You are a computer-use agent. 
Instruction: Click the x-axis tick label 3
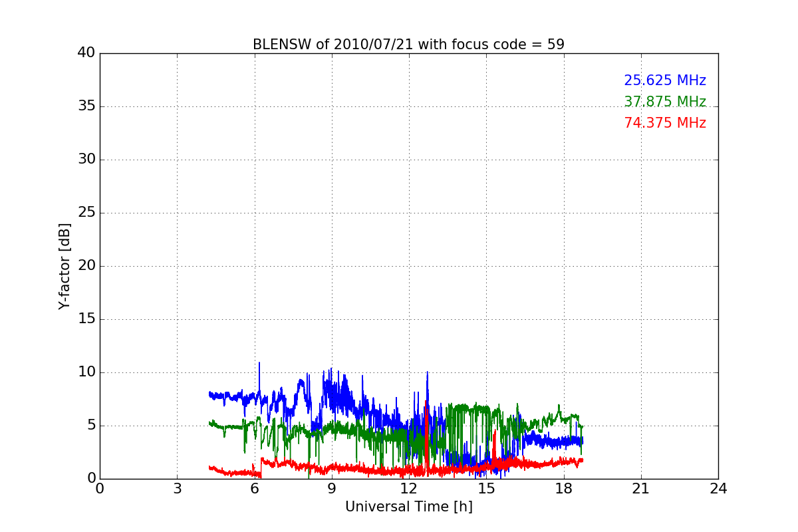coord(177,489)
